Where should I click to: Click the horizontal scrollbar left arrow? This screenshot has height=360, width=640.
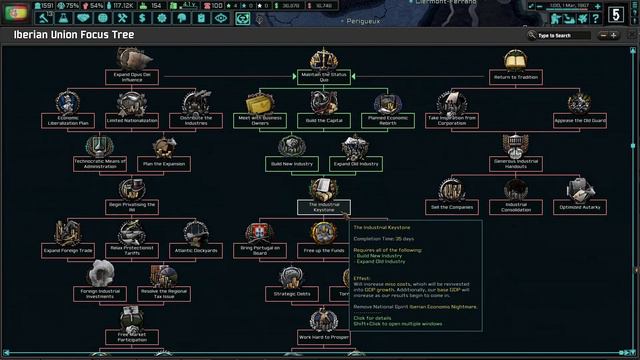[6, 352]
